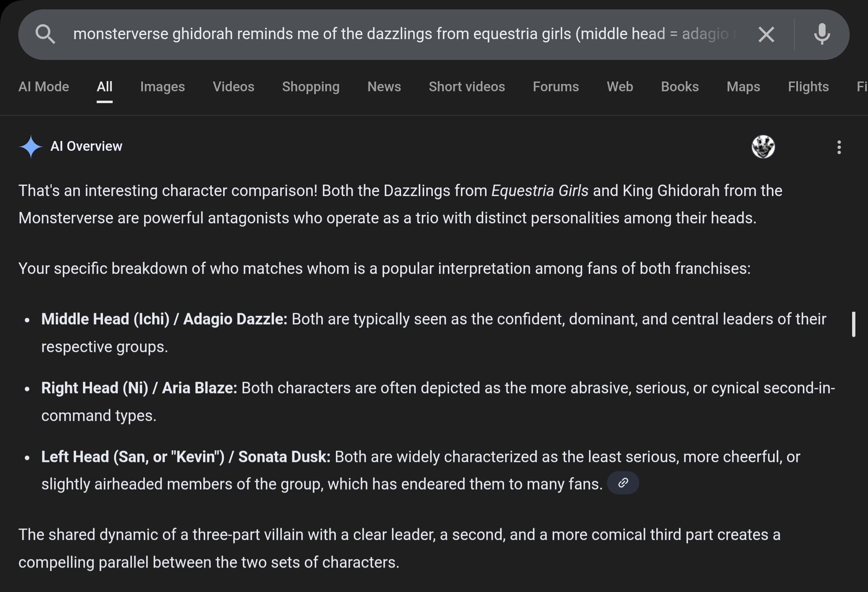
Task: Switch to AI Mode tab
Action: point(44,87)
